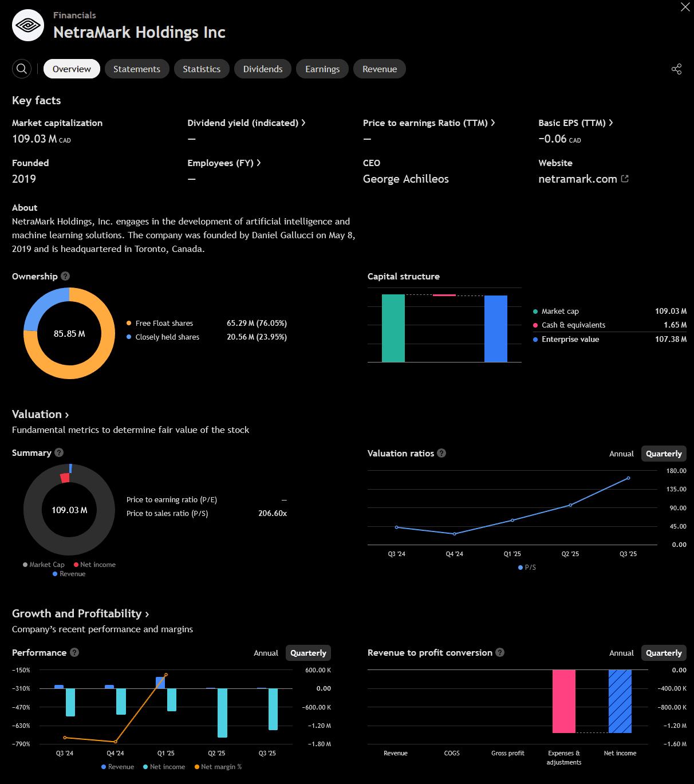Toggle Net margin % legend in Performance

tap(218, 767)
